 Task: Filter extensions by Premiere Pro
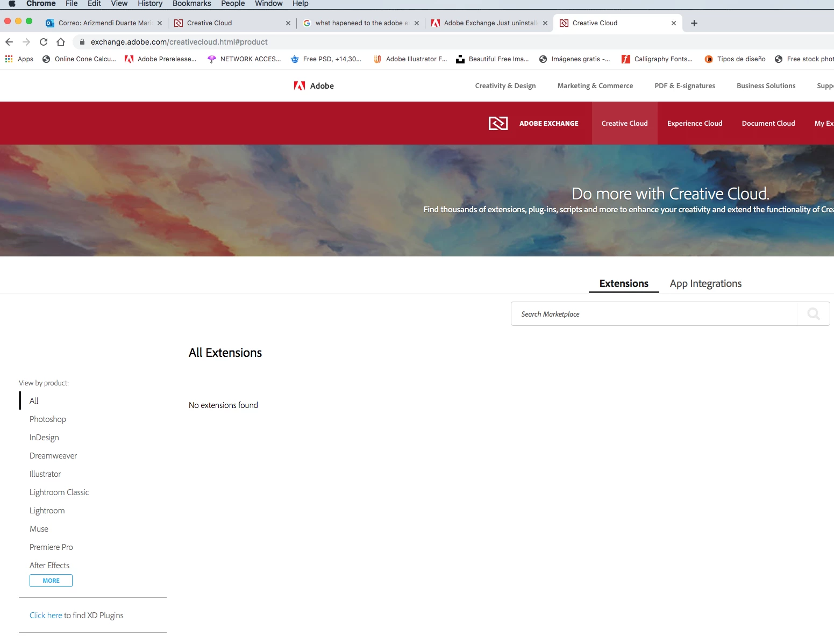pyautogui.click(x=51, y=547)
